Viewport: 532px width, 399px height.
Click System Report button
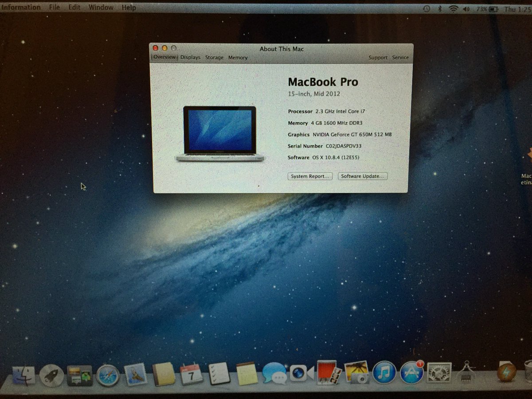pyautogui.click(x=310, y=176)
